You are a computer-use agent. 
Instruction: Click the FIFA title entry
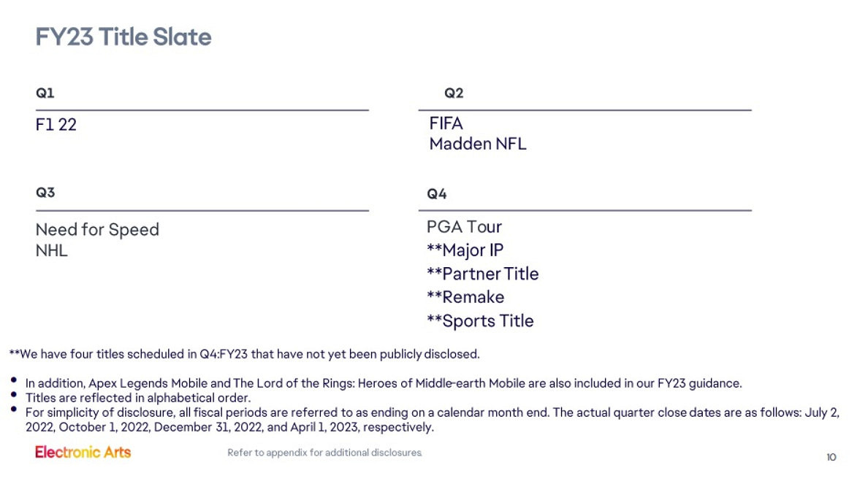tap(446, 123)
